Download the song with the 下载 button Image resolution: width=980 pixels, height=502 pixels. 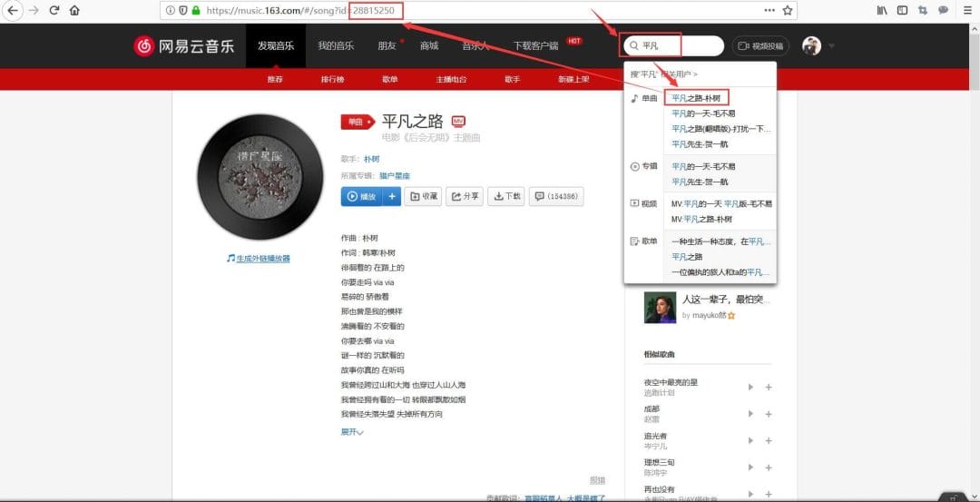coord(507,196)
